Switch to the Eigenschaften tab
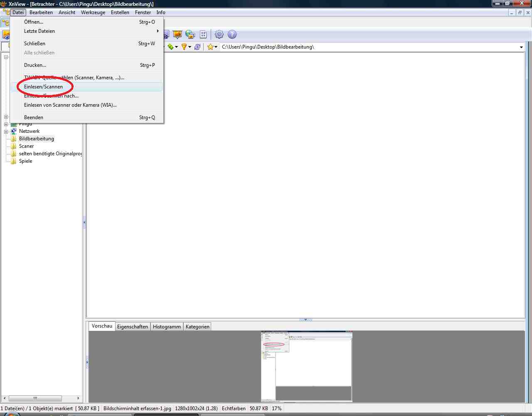 pos(133,327)
